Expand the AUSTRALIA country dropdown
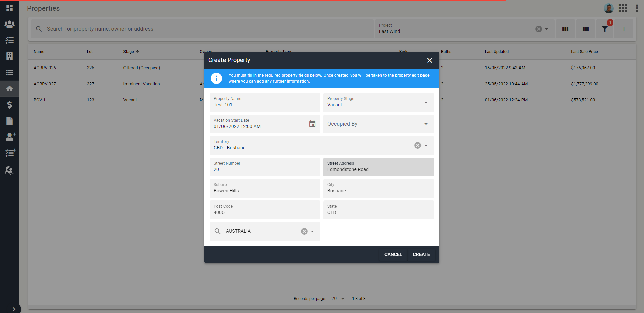Image resolution: width=644 pixels, height=313 pixels. (312, 231)
